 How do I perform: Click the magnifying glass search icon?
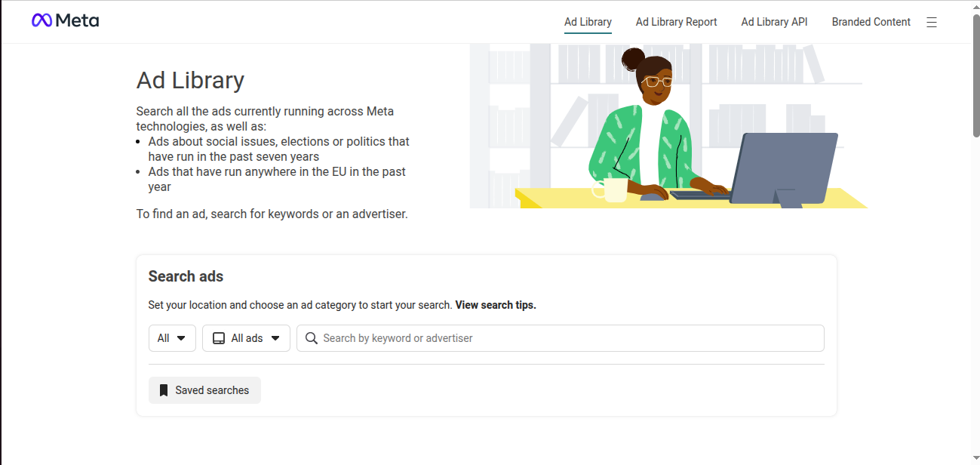311,338
